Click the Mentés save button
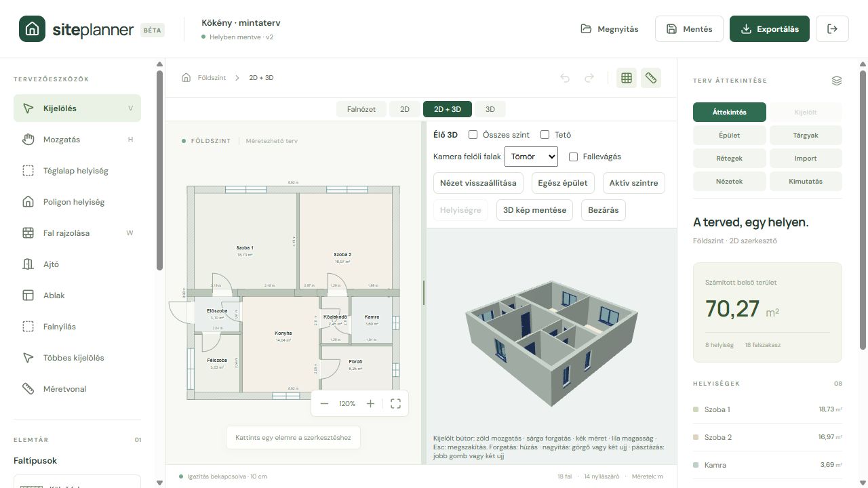The height and width of the screenshot is (488, 868). 690,29
